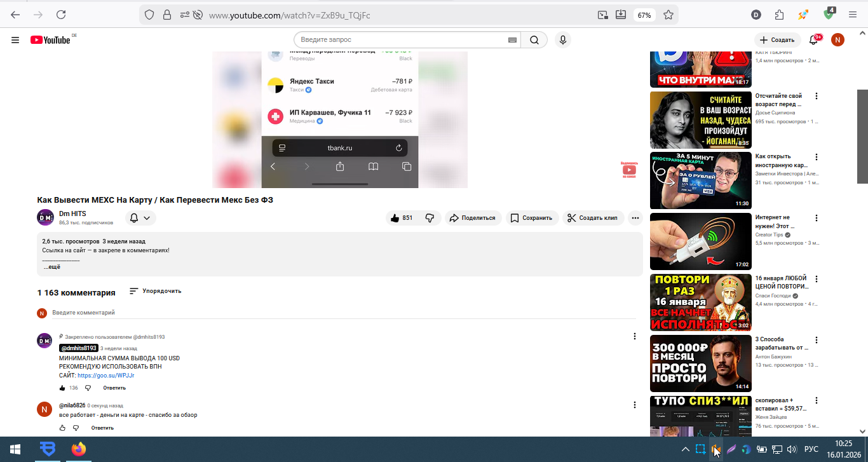Image resolution: width=868 pixels, height=462 pixels.
Task: Open the Интернет не нужен video thumbnail
Action: (701, 241)
